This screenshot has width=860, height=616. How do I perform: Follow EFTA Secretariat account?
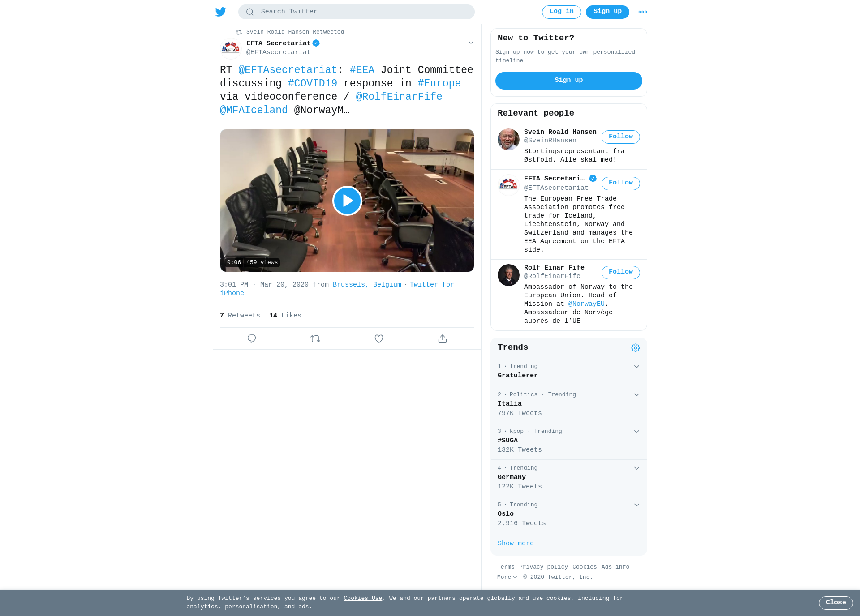(621, 183)
